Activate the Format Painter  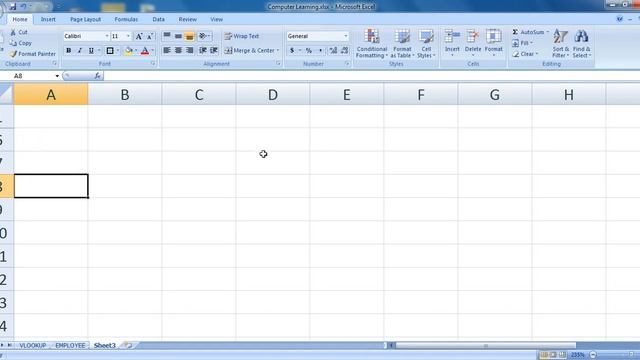coord(32,54)
